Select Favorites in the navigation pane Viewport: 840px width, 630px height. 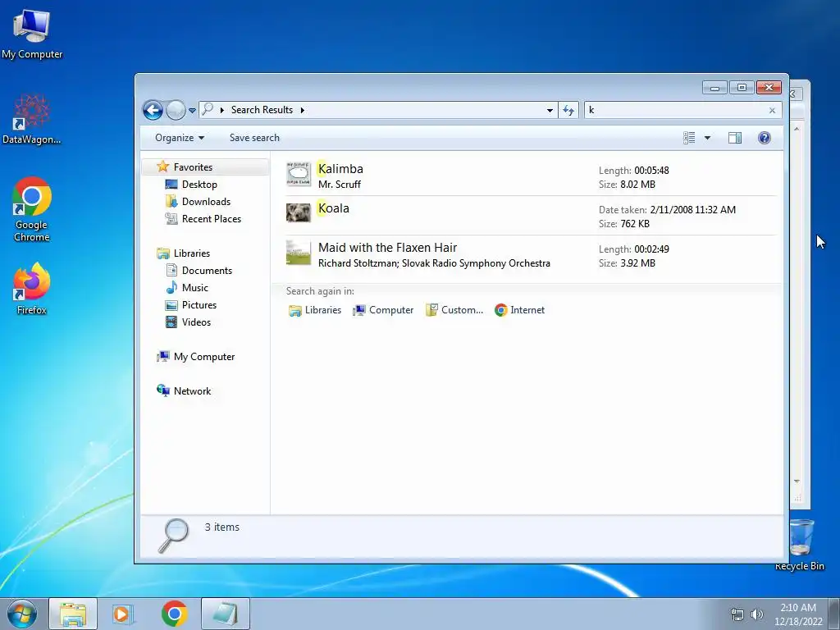193,167
